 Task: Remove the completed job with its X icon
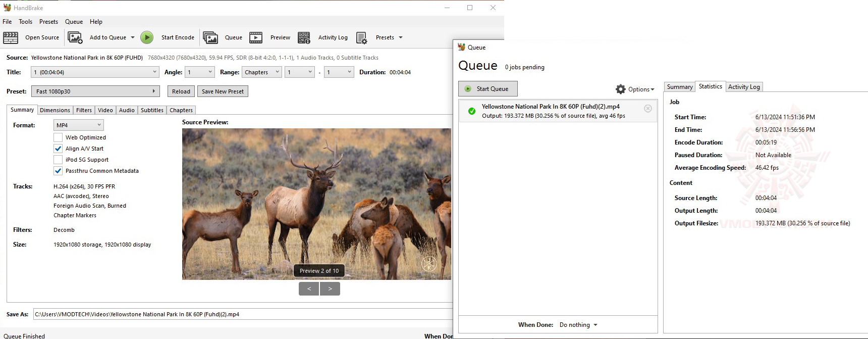tap(648, 109)
